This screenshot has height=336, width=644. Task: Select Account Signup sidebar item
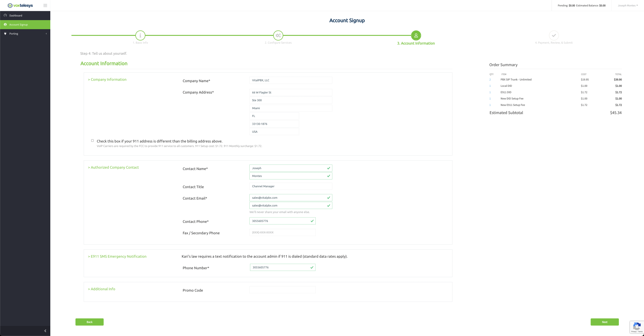25,25
